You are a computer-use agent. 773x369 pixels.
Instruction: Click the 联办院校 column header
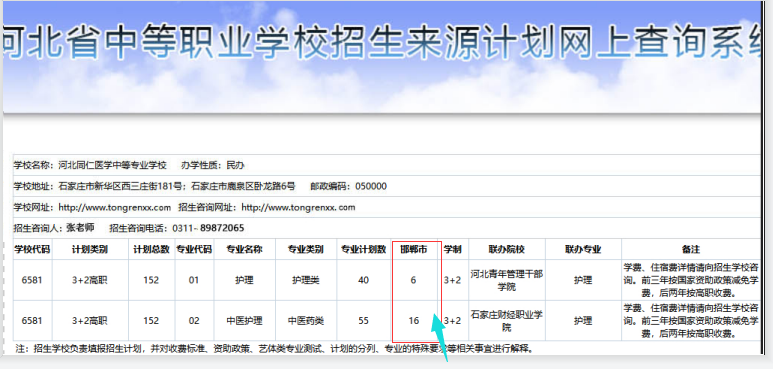point(507,249)
